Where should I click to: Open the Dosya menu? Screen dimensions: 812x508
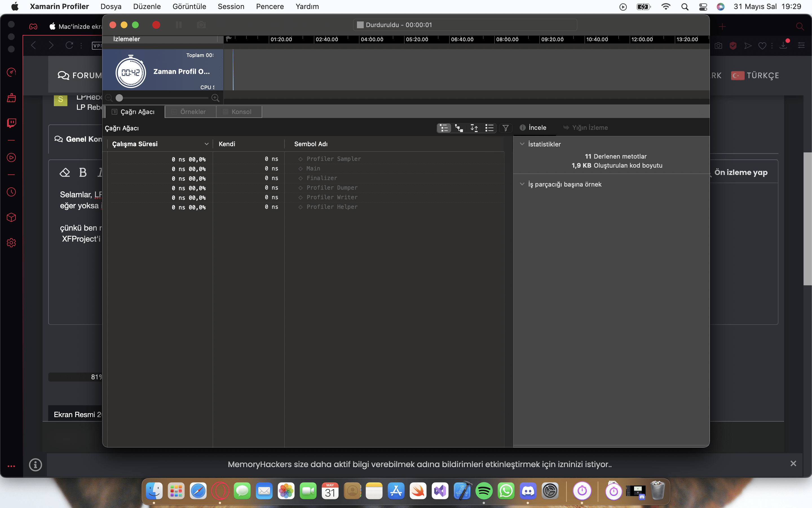coord(111,6)
